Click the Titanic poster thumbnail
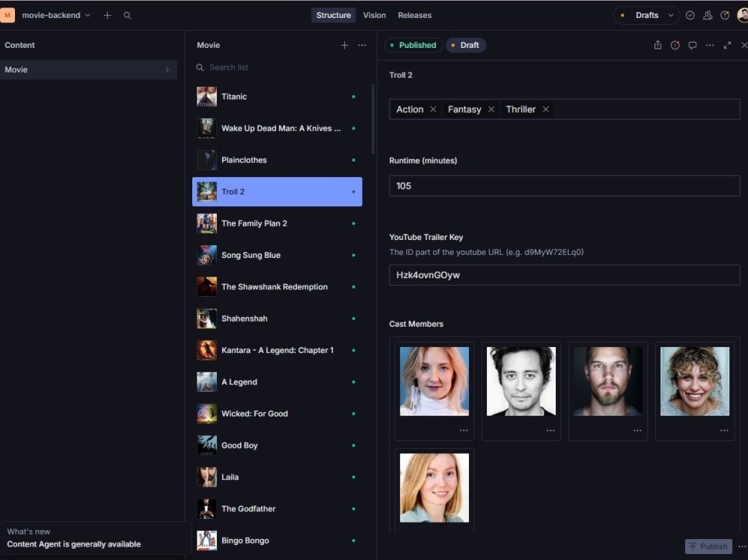Image resolution: width=748 pixels, height=560 pixels. 206,96
